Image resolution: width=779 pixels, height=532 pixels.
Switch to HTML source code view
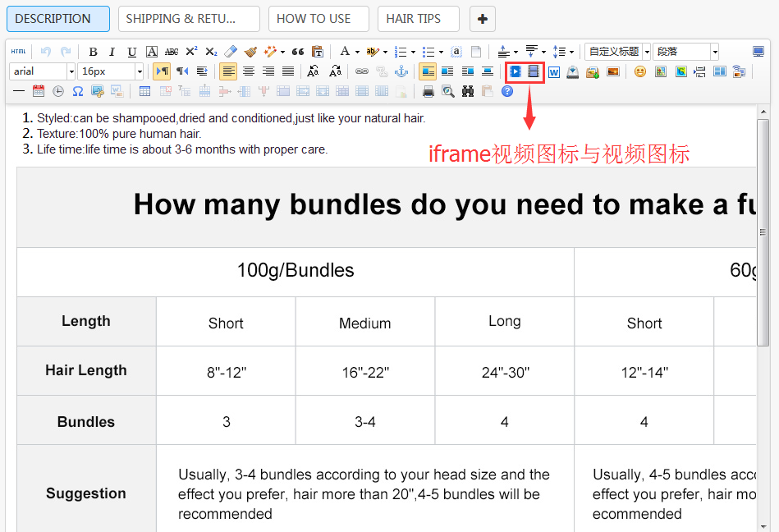(x=18, y=51)
